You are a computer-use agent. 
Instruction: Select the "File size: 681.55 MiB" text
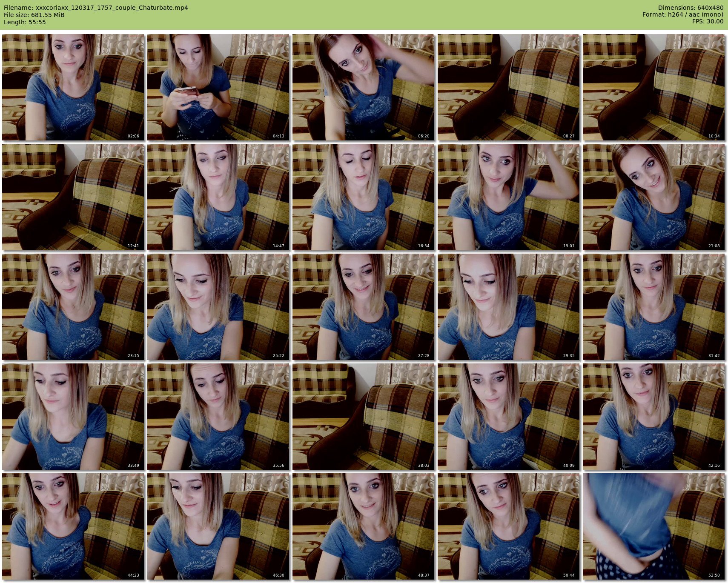[x=34, y=15]
